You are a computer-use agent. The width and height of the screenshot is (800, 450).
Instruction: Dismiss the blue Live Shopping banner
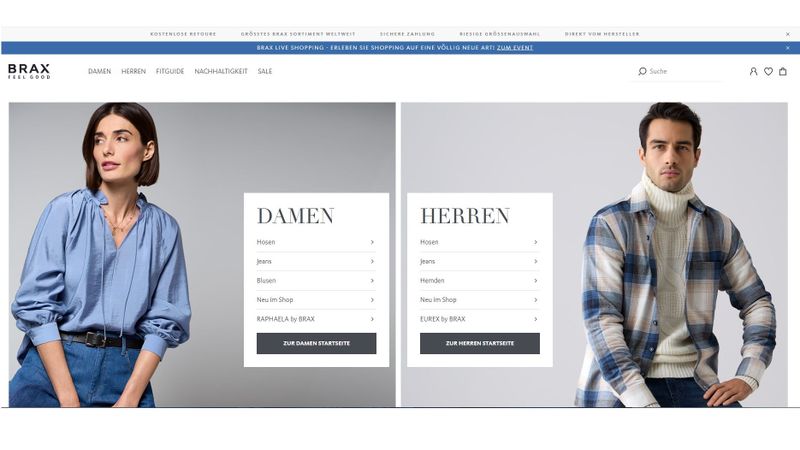(787, 47)
